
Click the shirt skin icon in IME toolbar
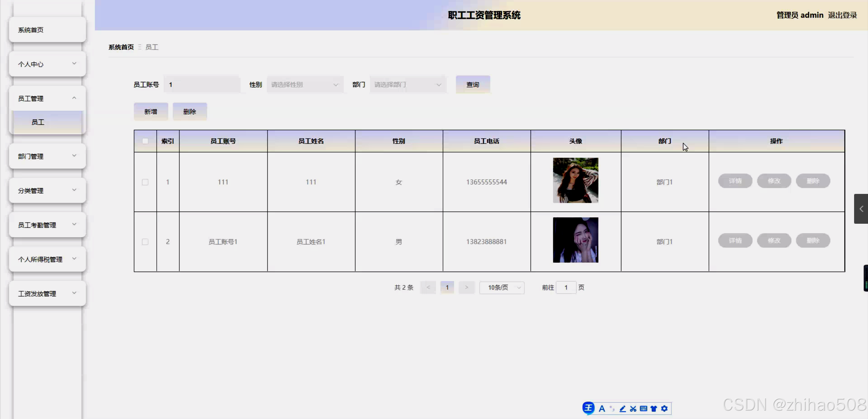pos(654,408)
